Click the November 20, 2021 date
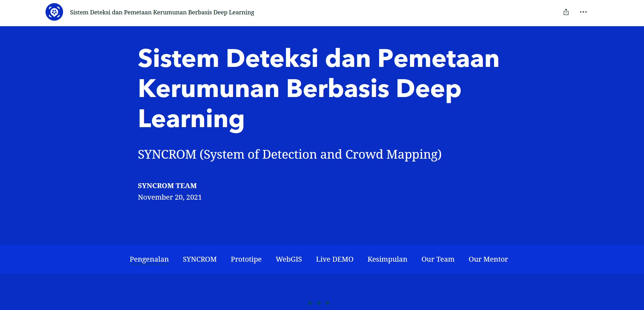Viewport: 644px width, 310px height. [x=170, y=197]
